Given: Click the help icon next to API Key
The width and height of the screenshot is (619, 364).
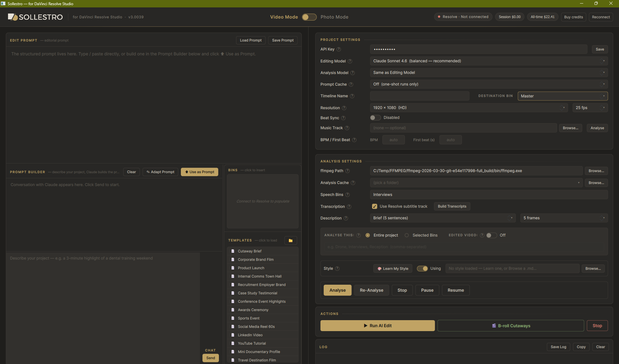Looking at the screenshot, I should coord(339,49).
